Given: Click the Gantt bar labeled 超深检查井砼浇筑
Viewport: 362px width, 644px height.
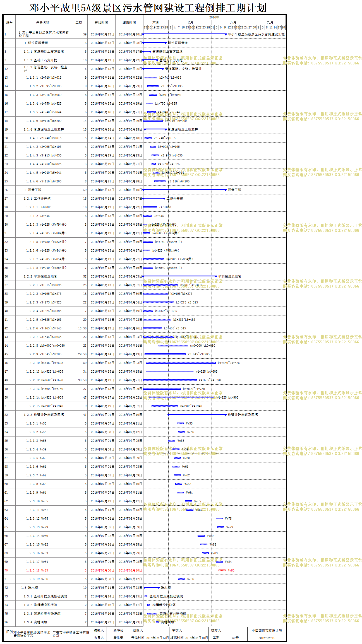Looking at the screenshot, I should click(x=152, y=614).
